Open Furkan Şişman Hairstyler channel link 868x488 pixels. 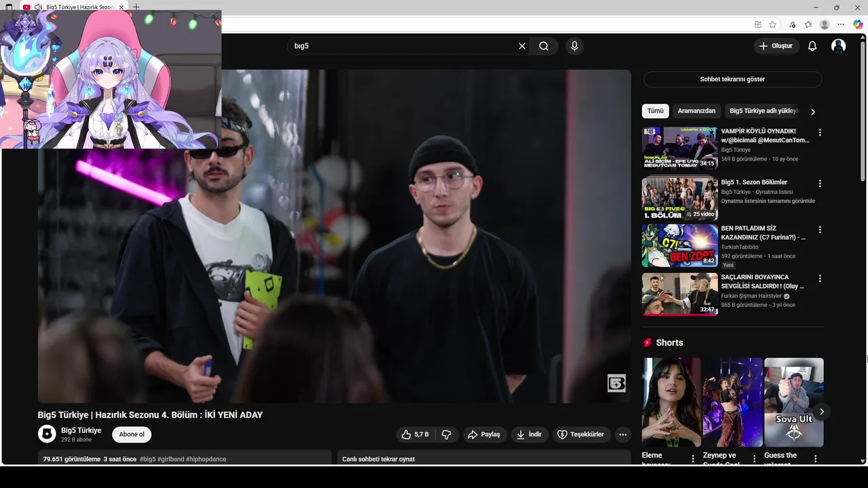751,296
